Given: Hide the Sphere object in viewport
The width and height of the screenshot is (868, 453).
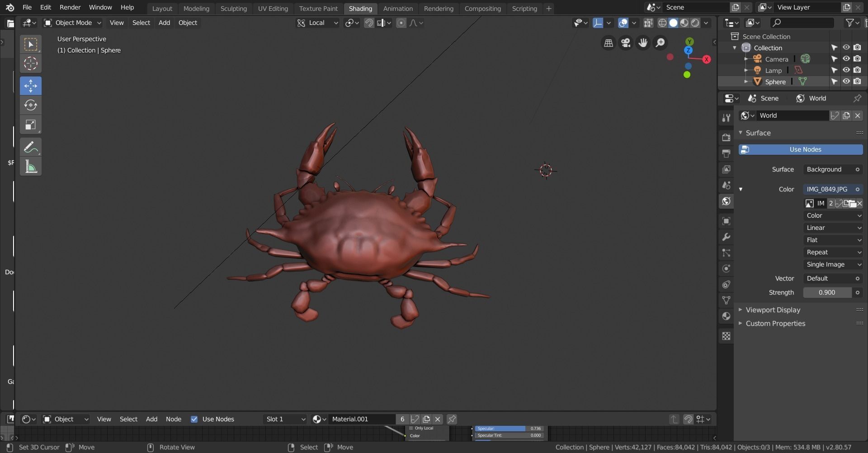Looking at the screenshot, I should pyautogui.click(x=846, y=81).
